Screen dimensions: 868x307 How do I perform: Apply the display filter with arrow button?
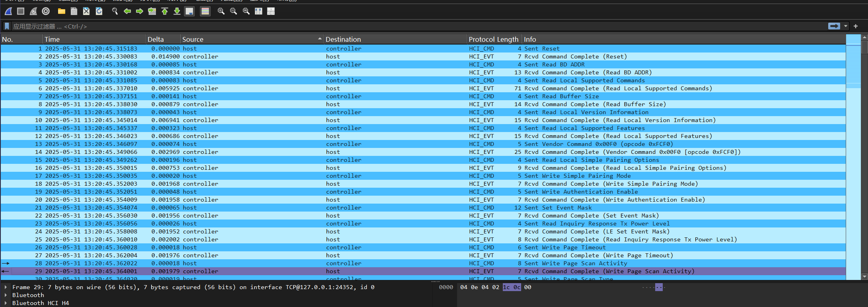click(834, 26)
